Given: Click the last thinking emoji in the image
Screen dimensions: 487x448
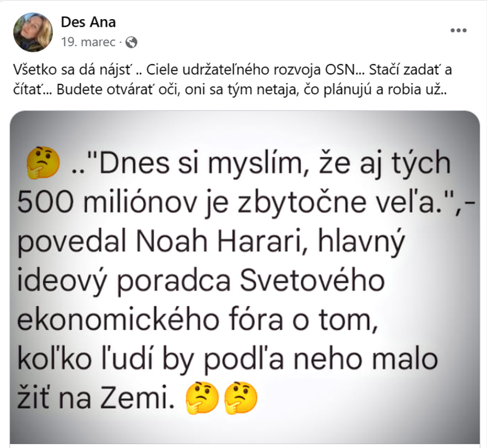Looking at the screenshot, I should click(241, 398).
